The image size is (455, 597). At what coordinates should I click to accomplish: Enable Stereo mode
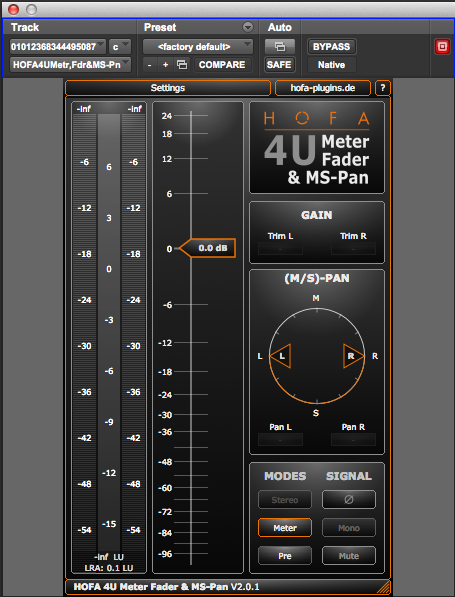click(x=285, y=500)
